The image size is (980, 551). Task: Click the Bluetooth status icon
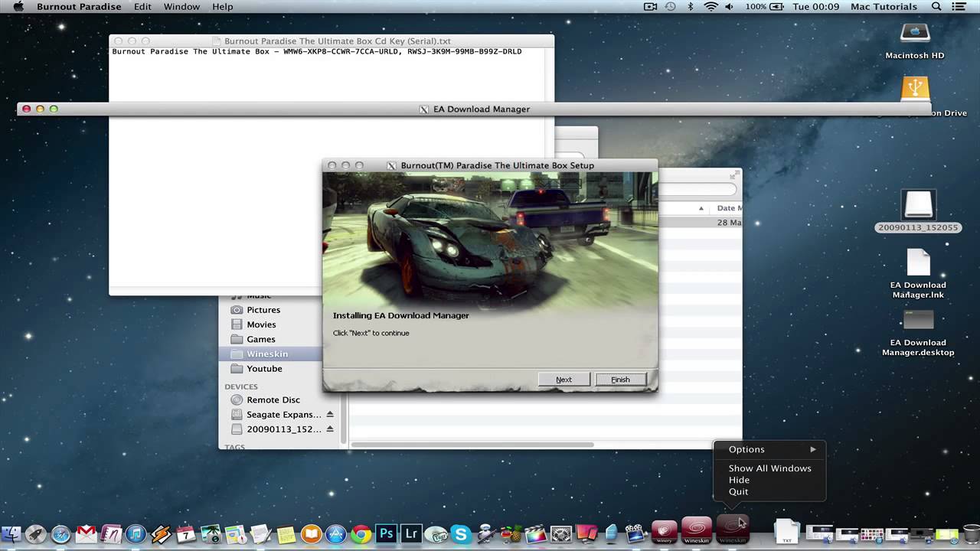coord(690,7)
